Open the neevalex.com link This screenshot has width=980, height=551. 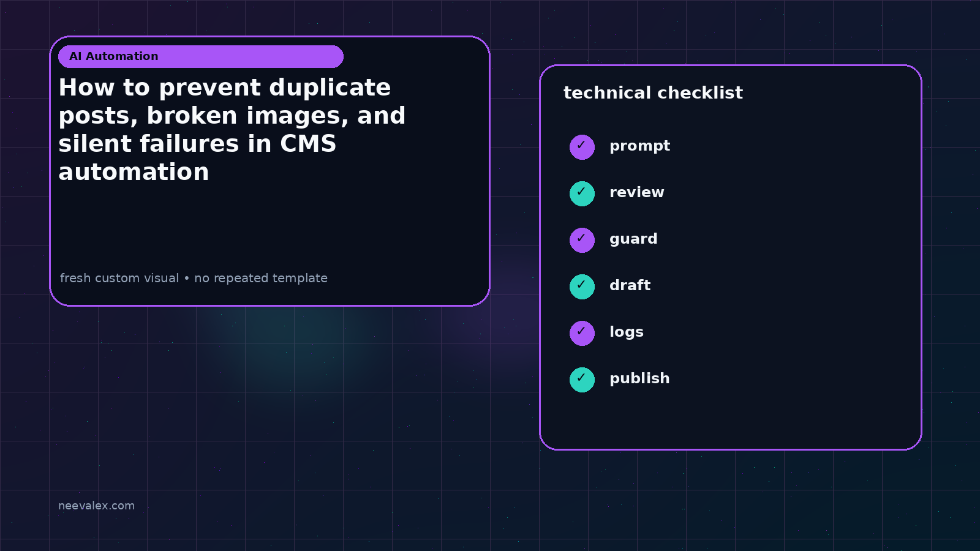96,506
